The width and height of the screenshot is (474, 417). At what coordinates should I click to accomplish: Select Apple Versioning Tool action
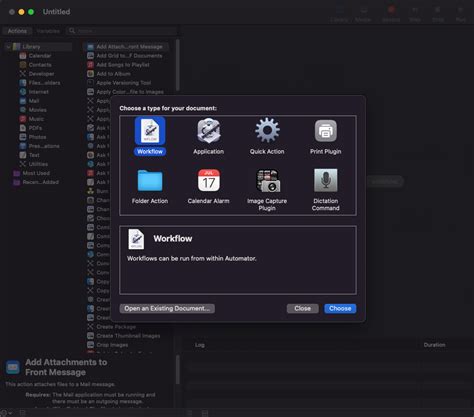pyautogui.click(x=124, y=83)
